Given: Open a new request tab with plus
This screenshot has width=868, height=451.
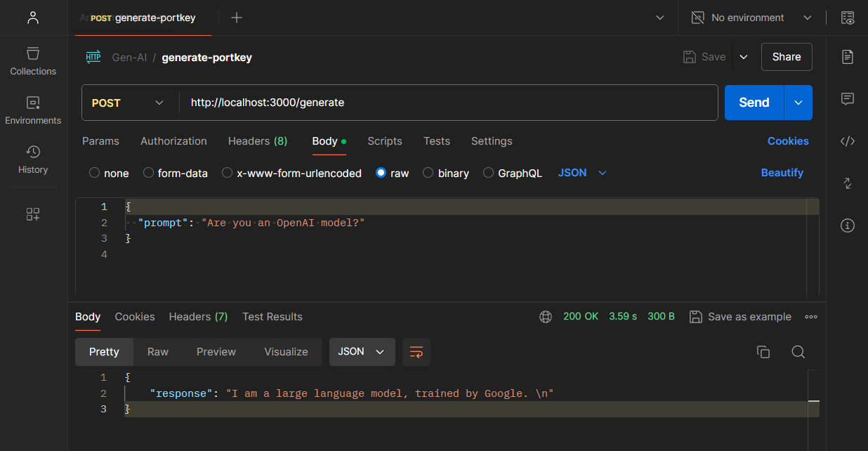Looking at the screenshot, I should 237,18.
